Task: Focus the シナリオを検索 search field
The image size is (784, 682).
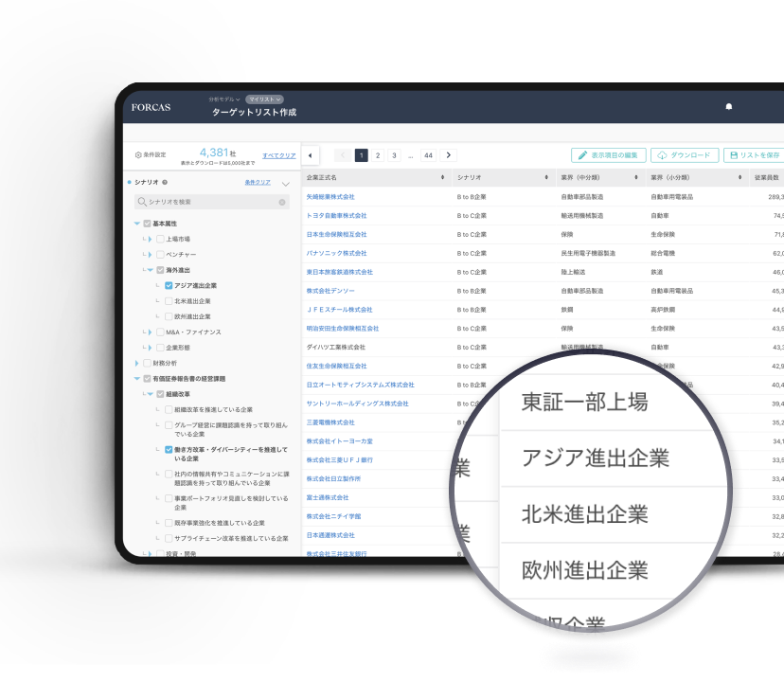Action: [x=212, y=202]
